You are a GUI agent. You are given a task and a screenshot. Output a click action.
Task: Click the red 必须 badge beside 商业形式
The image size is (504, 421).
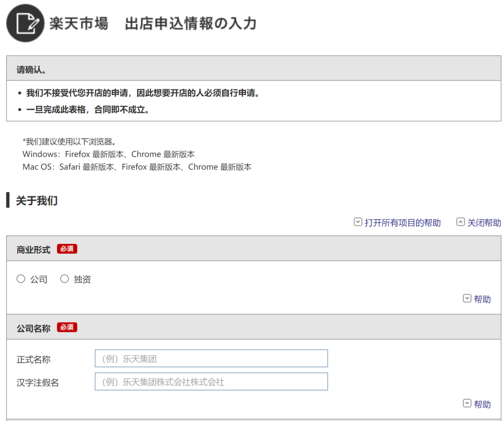(x=67, y=249)
